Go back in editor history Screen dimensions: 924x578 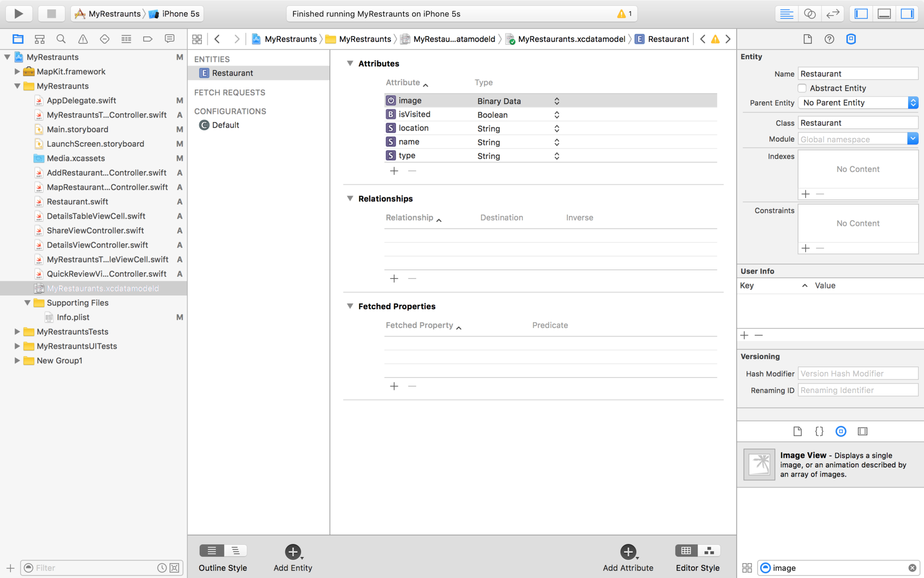[x=217, y=39]
